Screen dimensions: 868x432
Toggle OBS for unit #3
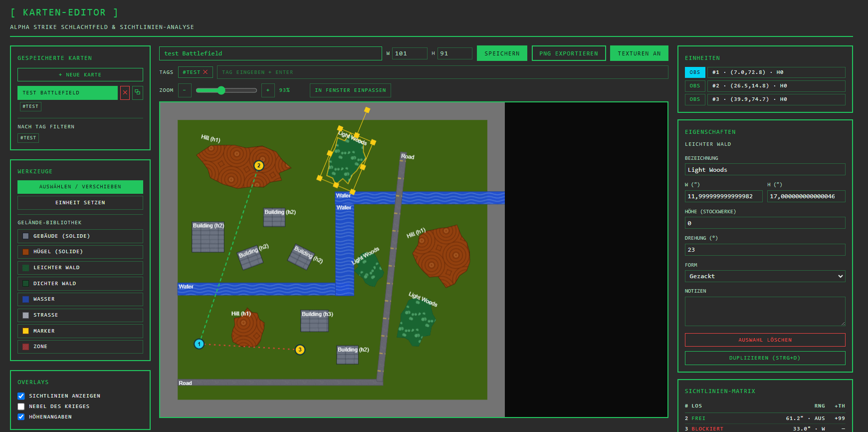click(695, 99)
